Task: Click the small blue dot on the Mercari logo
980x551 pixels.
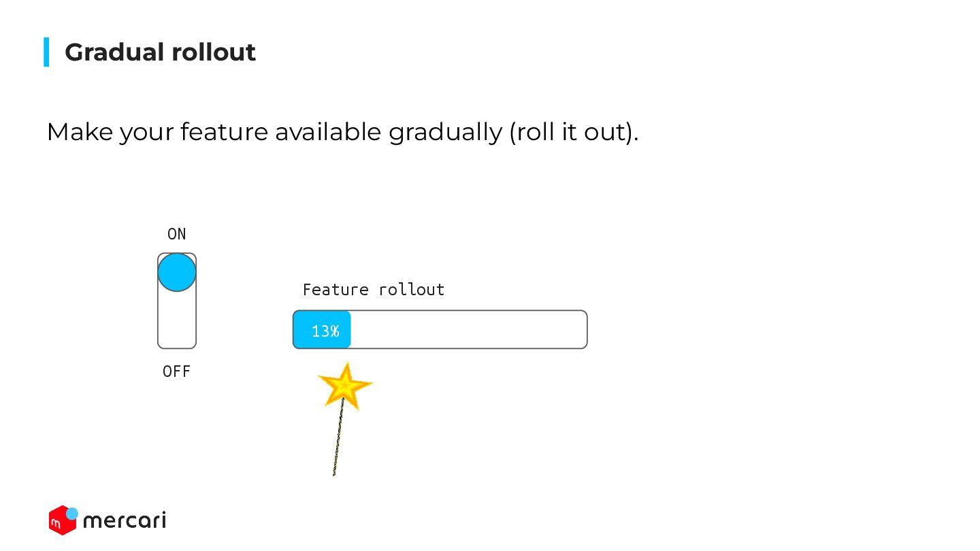Action: pyautogui.click(x=71, y=514)
